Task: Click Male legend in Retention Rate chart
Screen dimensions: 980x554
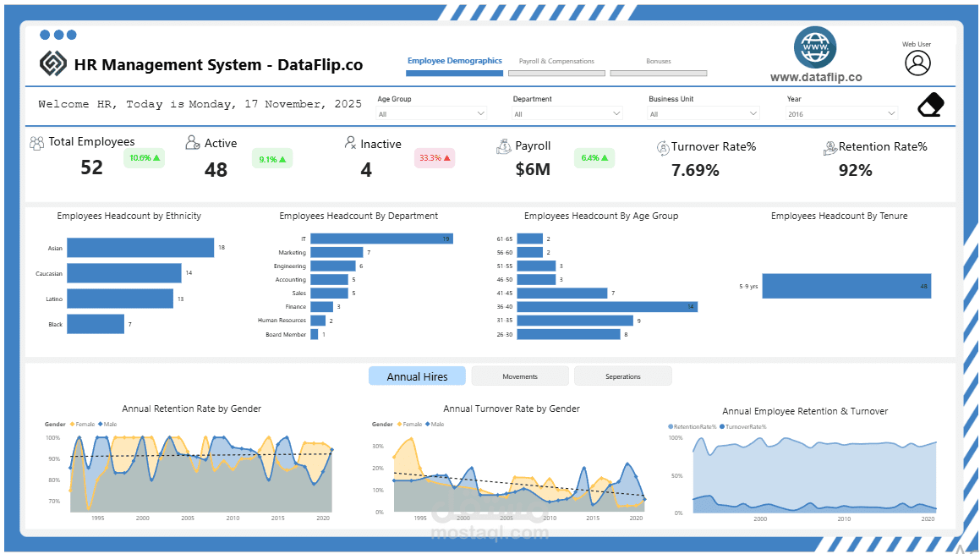Action: tap(107, 424)
